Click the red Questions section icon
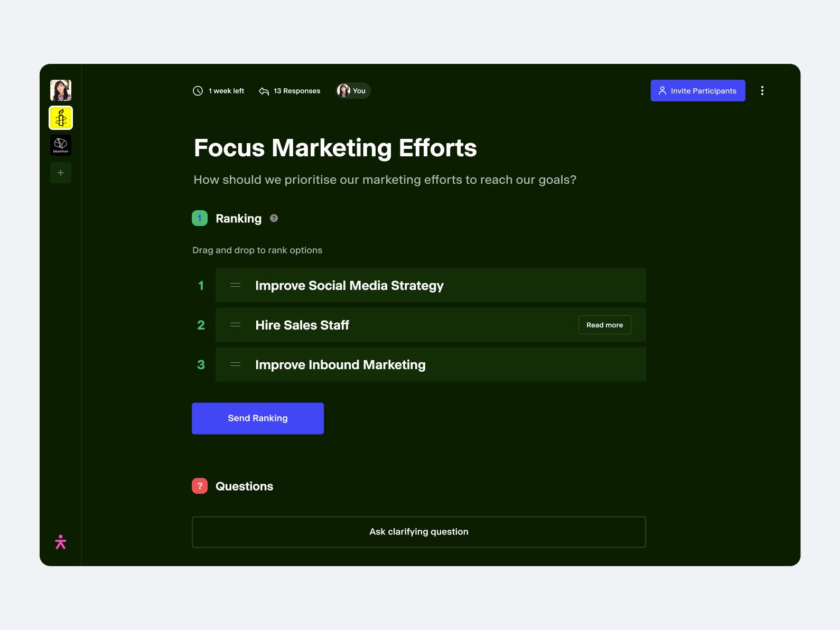The image size is (840, 630). tap(200, 486)
